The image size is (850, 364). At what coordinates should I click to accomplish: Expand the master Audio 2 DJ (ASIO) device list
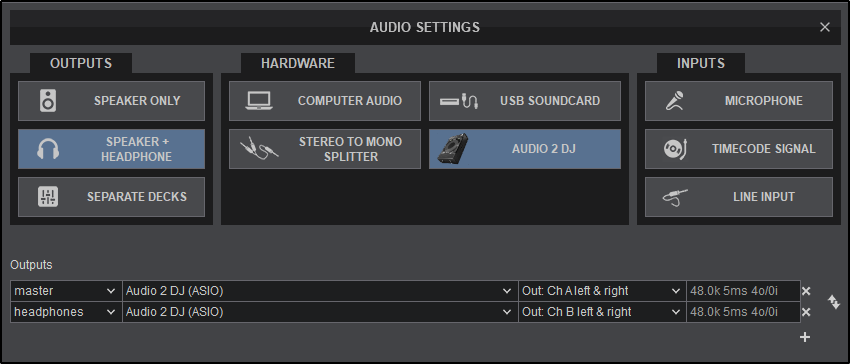(320, 291)
